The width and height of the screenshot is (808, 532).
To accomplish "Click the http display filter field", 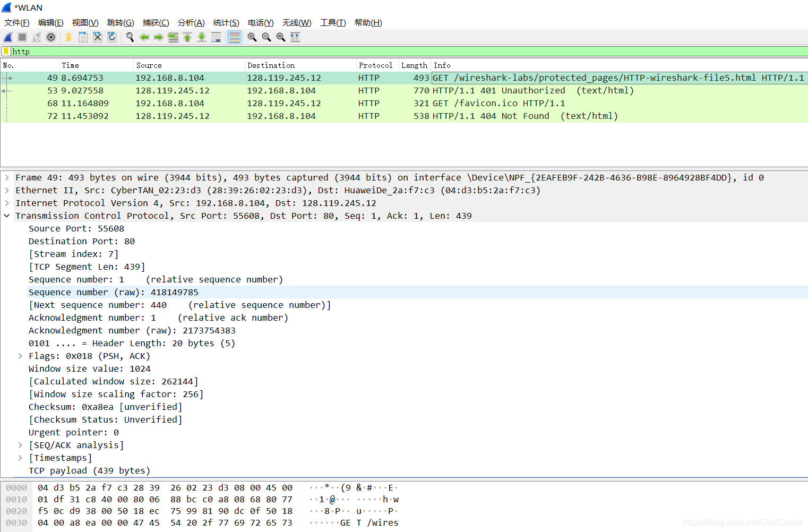I will pos(409,52).
